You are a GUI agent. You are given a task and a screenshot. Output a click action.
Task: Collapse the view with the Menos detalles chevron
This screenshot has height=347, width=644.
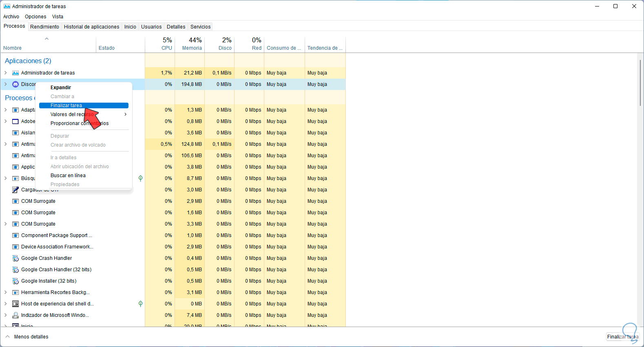(7, 337)
